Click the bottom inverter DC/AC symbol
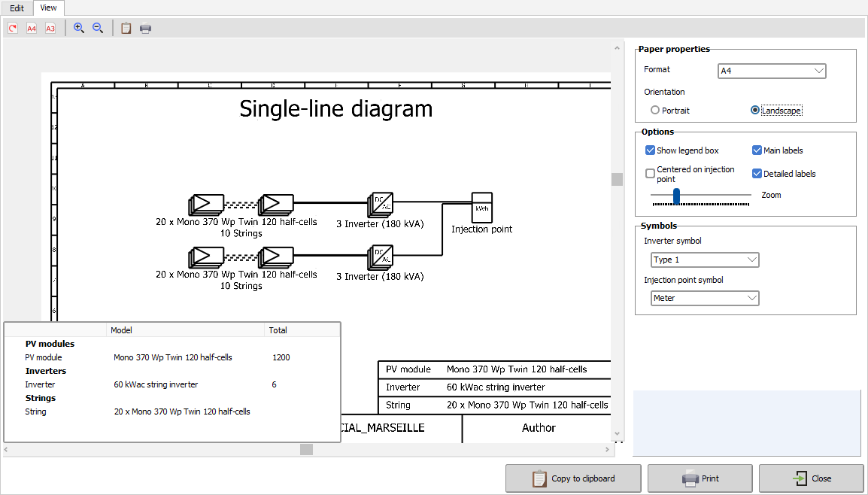868x495 pixels. click(381, 257)
